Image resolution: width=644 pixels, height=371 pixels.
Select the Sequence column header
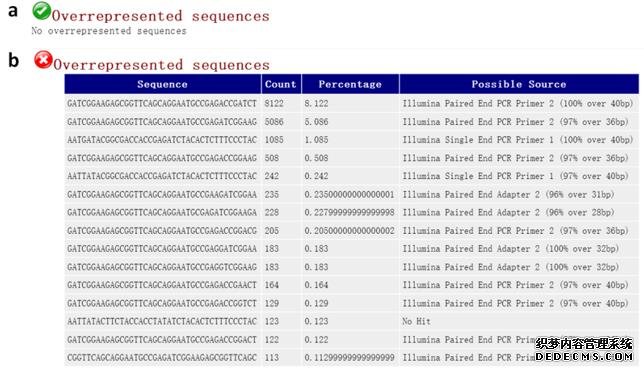pos(162,84)
